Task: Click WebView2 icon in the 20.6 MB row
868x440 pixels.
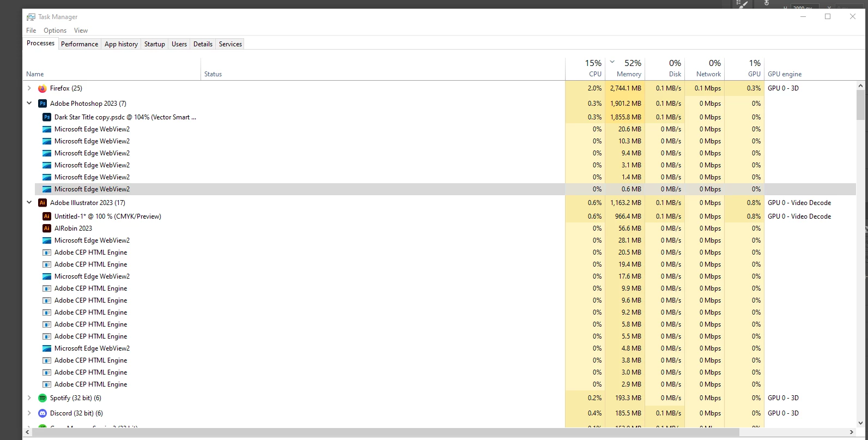Action: [47, 129]
